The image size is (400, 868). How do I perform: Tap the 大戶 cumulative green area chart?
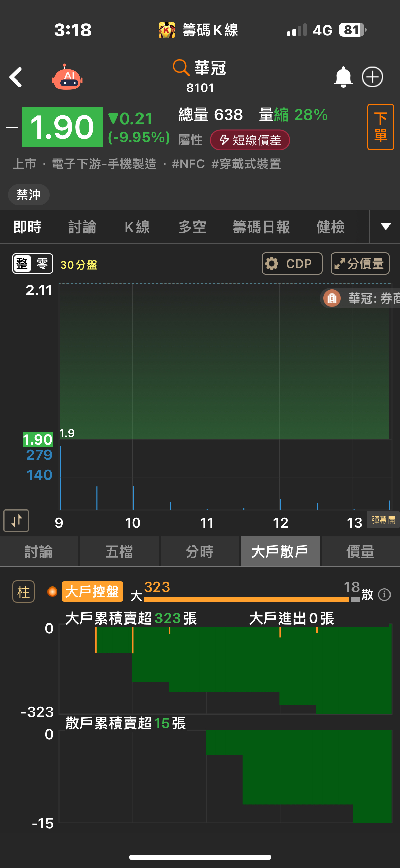click(x=226, y=669)
